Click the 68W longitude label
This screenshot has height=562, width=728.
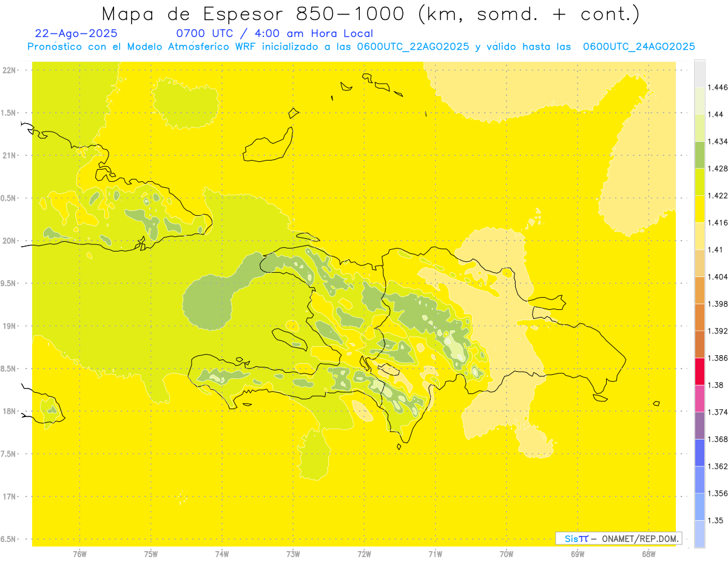pyautogui.click(x=649, y=554)
